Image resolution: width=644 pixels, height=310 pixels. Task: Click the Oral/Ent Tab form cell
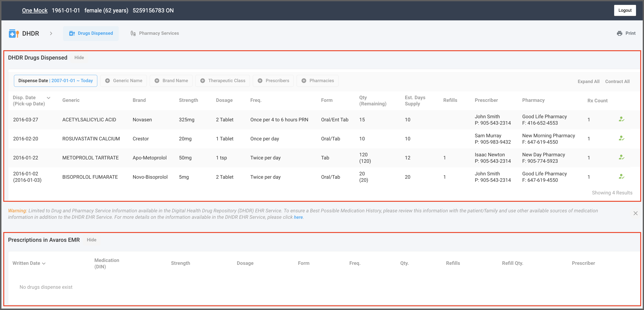click(x=335, y=120)
